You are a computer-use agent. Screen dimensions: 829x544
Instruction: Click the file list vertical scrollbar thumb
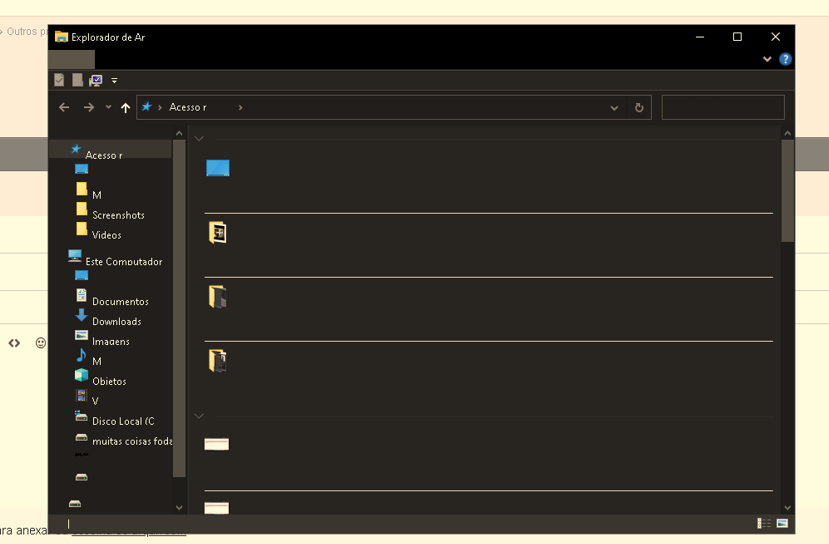[788, 191]
